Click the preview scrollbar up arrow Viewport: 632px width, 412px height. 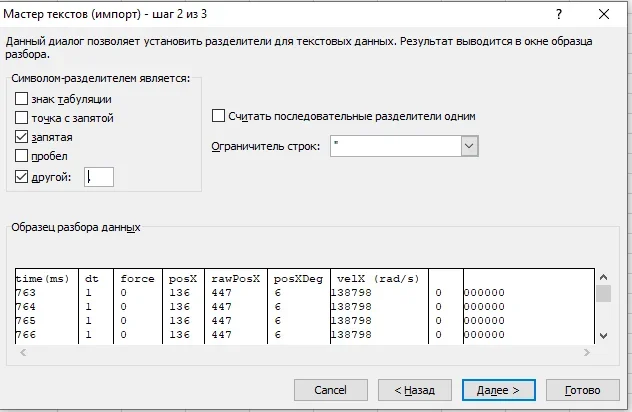(603, 276)
